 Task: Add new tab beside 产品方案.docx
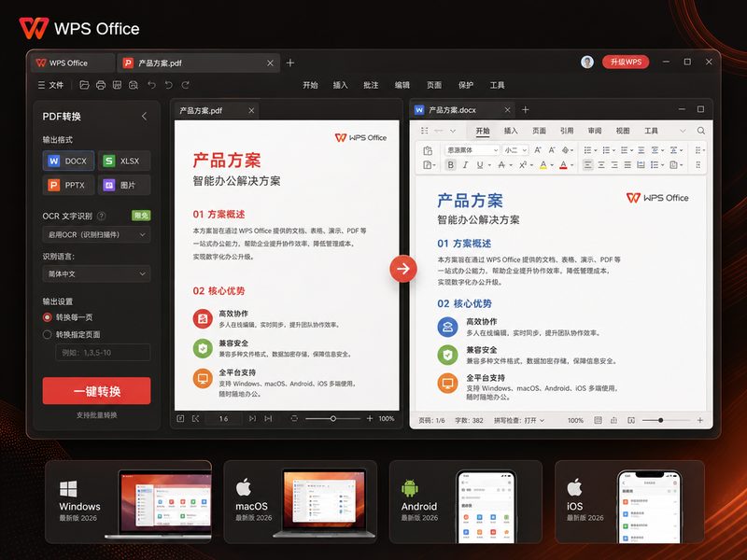(525, 109)
